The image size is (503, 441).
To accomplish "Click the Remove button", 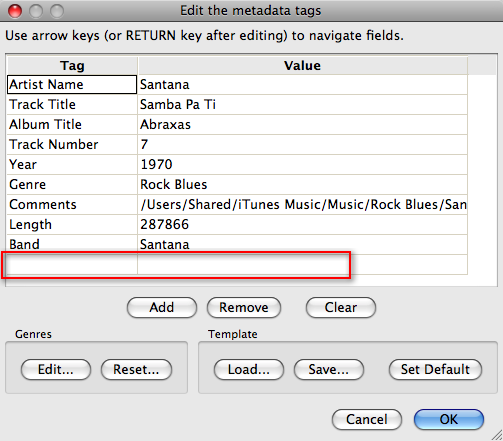I will 244,307.
